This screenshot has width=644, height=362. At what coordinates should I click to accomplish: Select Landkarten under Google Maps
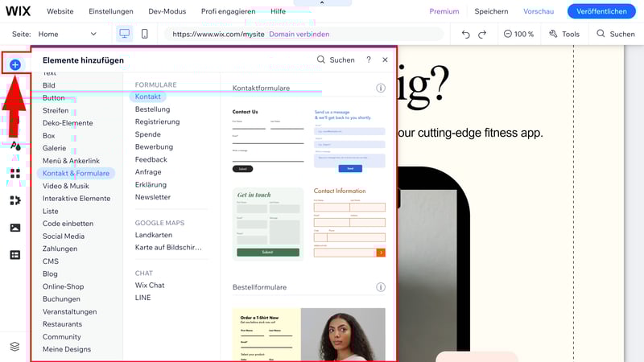coord(154,235)
